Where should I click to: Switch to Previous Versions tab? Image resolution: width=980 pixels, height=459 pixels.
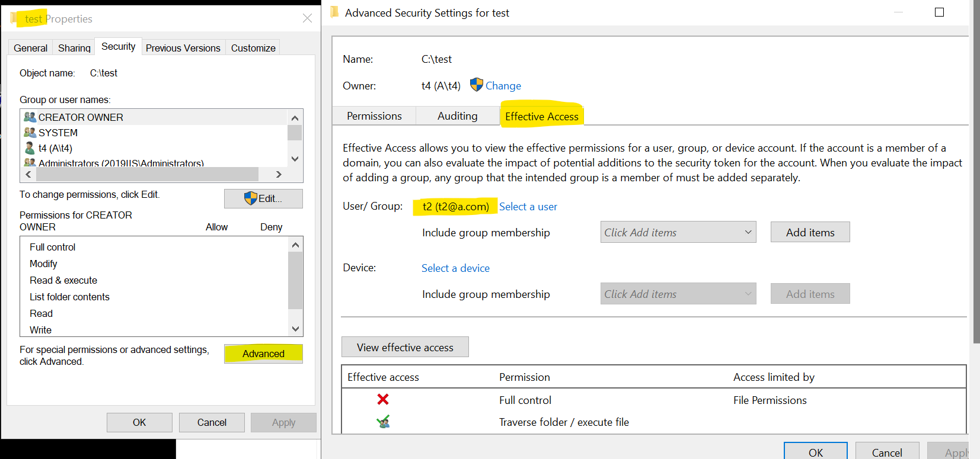pyautogui.click(x=183, y=48)
